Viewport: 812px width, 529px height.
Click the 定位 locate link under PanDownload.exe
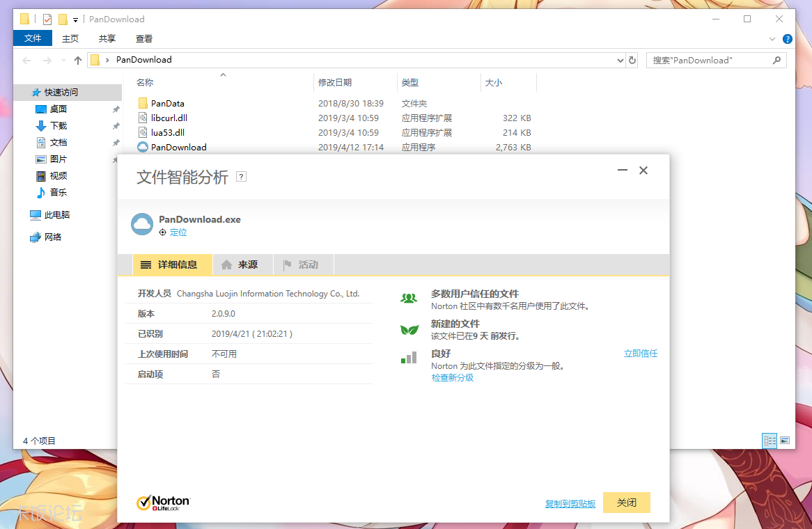coord(178,232)
